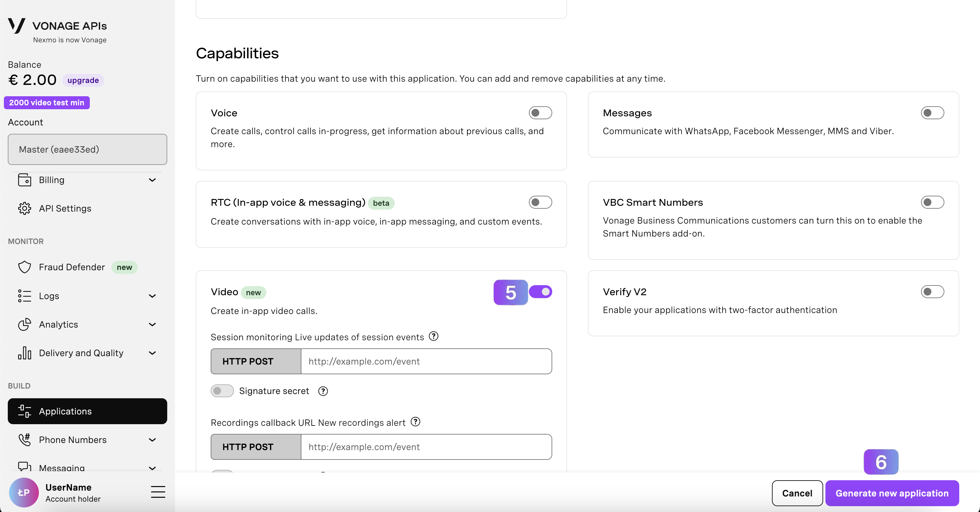Click help icon next to Session monitoring

pos(434,336)
